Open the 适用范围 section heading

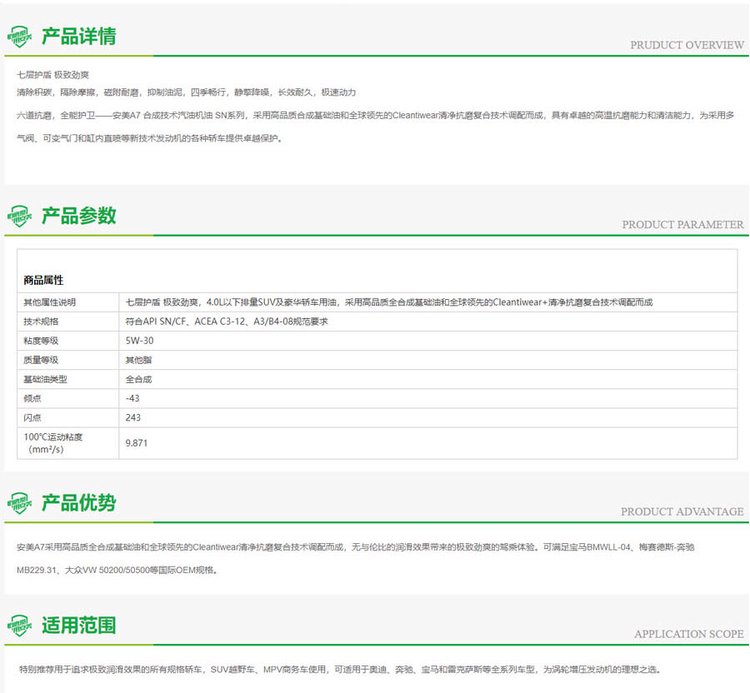point(78,625)
